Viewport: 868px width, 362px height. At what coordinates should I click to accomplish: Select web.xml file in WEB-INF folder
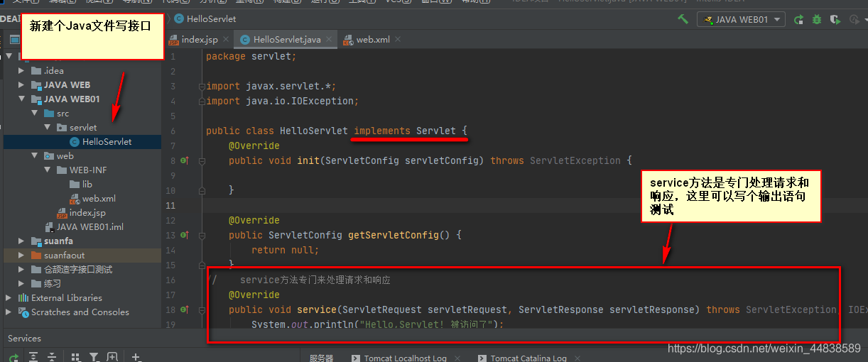98,199
